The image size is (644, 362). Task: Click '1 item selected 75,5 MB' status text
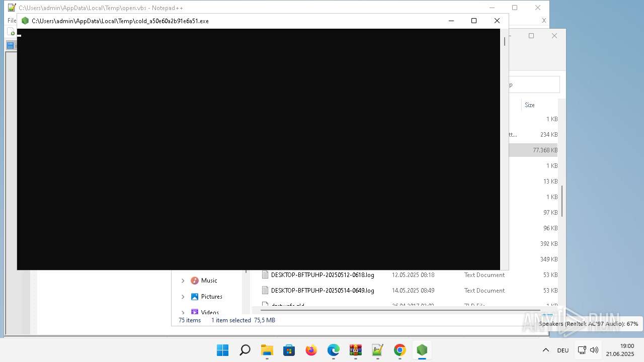(243, 320)
